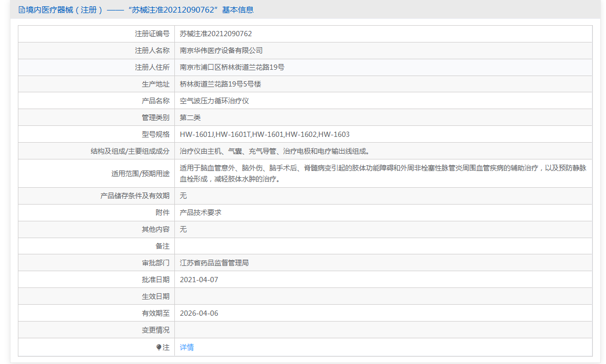Click the 注册人住所 label
The image size is (606, 364).
click(152, 68)
